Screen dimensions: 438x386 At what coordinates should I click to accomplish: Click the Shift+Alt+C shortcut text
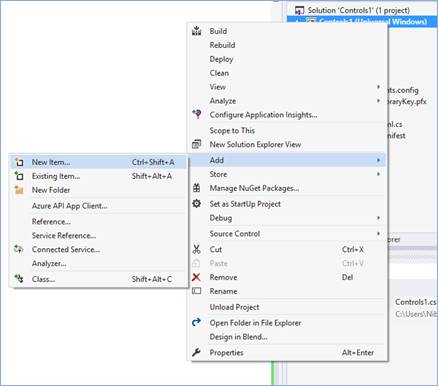tap(152, 279)
